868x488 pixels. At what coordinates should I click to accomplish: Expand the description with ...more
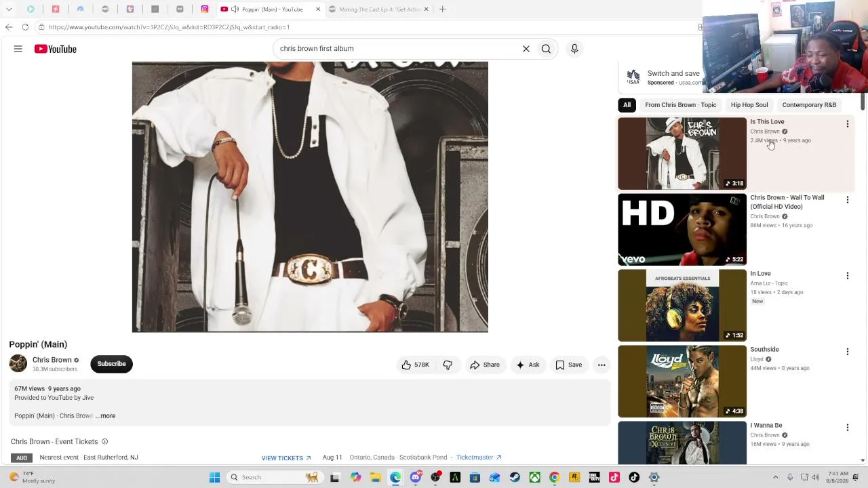106,416
